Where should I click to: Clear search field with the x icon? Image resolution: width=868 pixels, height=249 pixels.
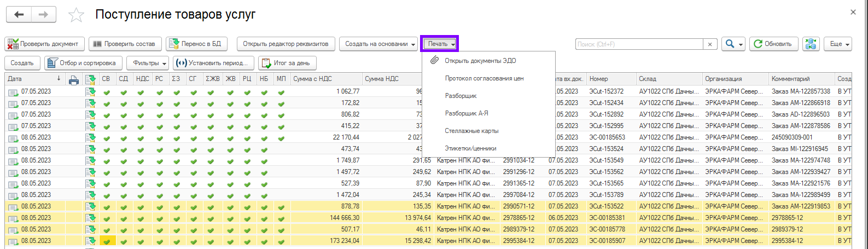710,44
